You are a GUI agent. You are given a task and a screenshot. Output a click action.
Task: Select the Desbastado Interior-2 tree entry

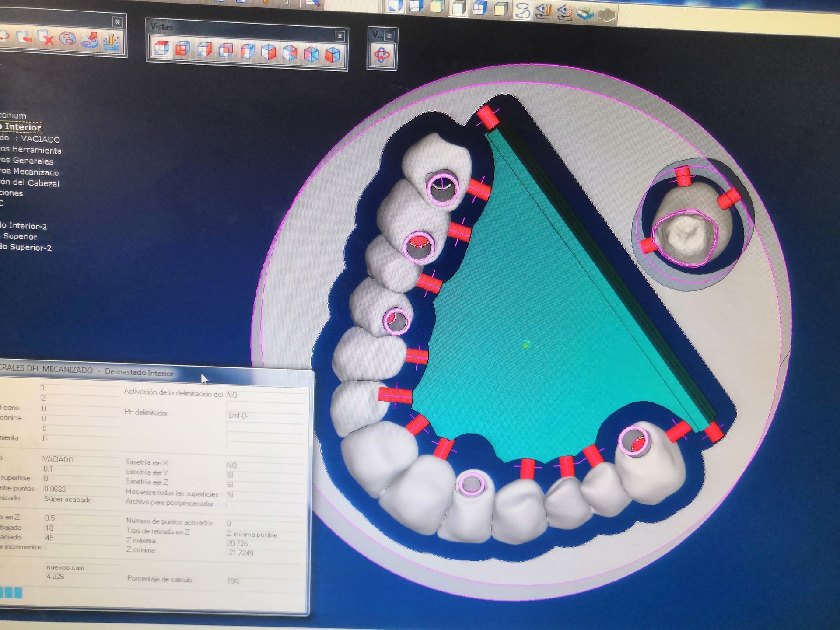point(23,226)
